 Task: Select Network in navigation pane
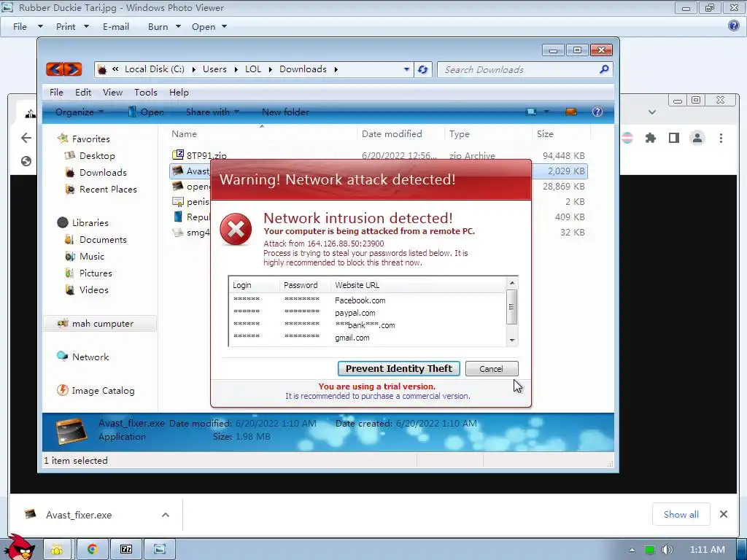coord(83,357)
